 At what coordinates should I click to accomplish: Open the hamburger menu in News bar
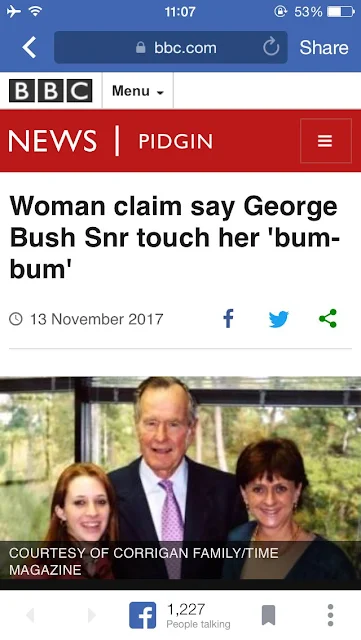[x=325, y=141]
